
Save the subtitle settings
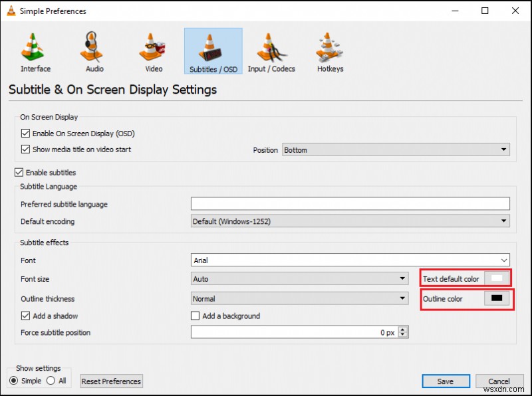click(x=446, y=381)
